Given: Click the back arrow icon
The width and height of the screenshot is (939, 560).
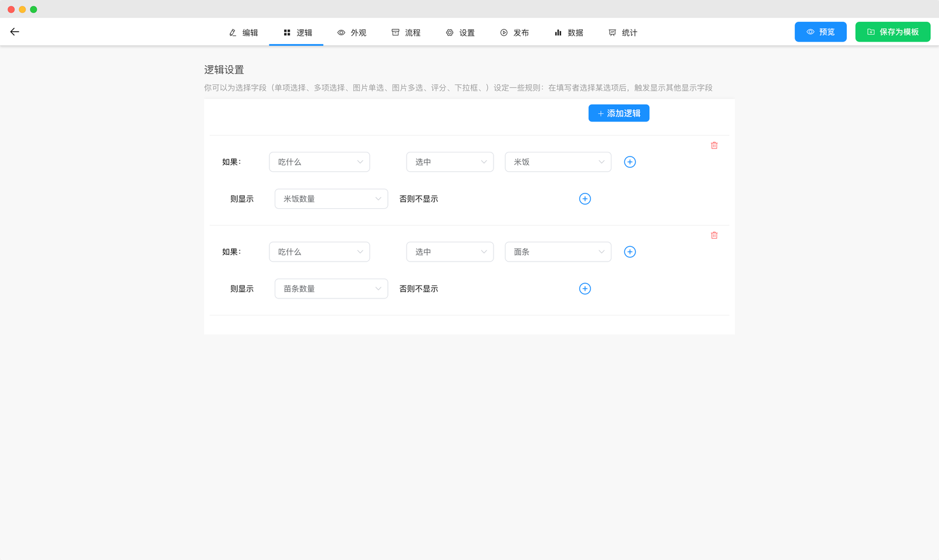Looking at the screenshot, I should [x=15, y=32].
